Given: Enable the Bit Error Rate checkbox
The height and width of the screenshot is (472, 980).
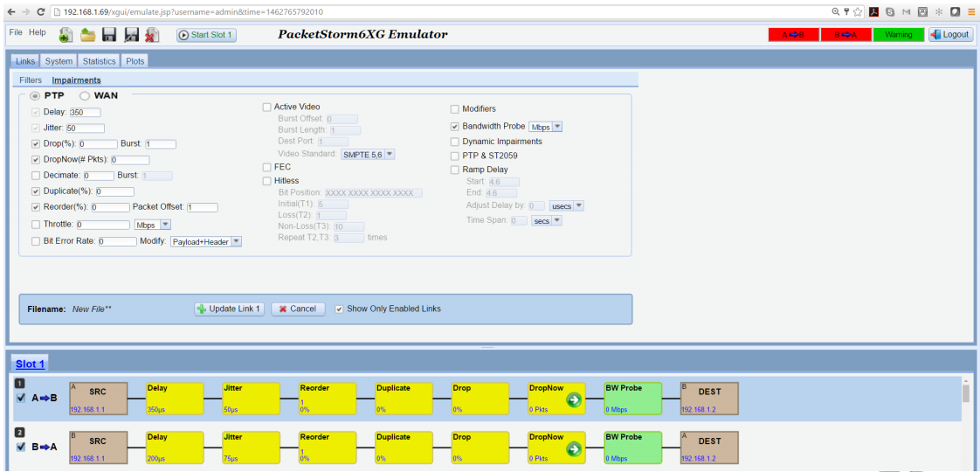Looking at the screenshot, I should pos(36,240).
